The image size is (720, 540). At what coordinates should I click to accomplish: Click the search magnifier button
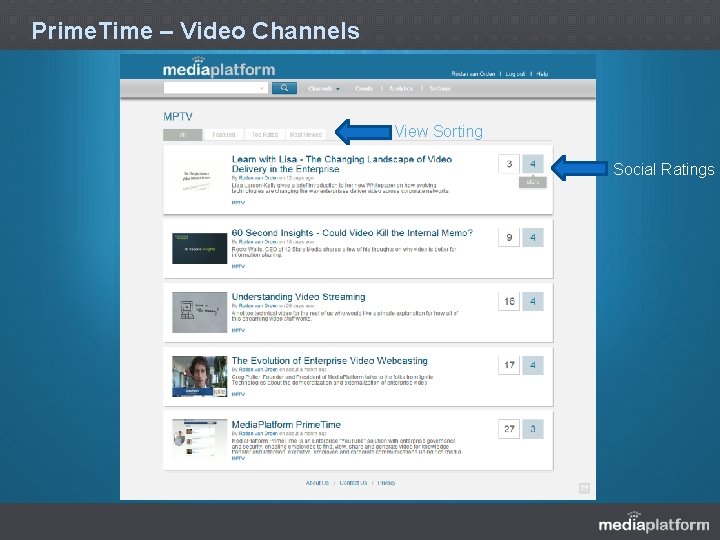[x=284, y=88]
